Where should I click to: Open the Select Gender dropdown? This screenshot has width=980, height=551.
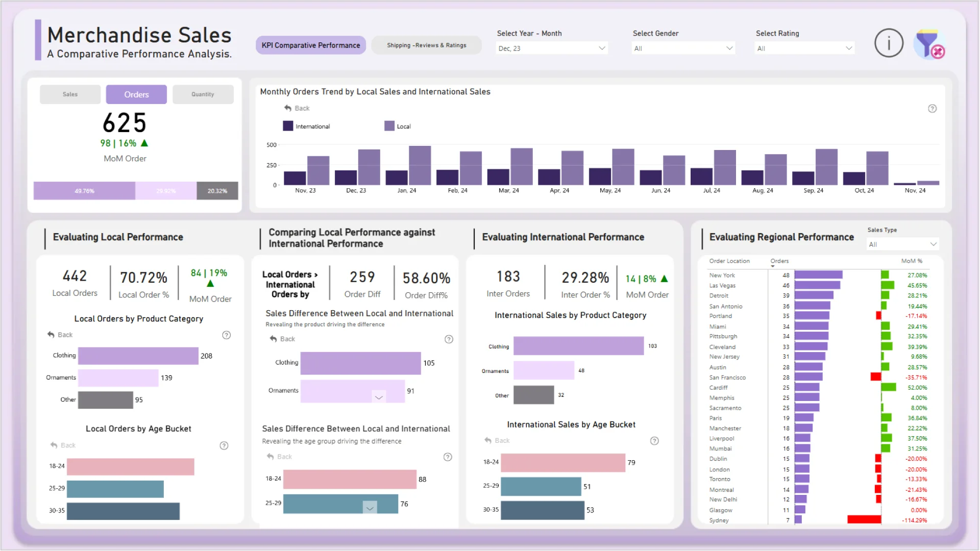[683, 48]
